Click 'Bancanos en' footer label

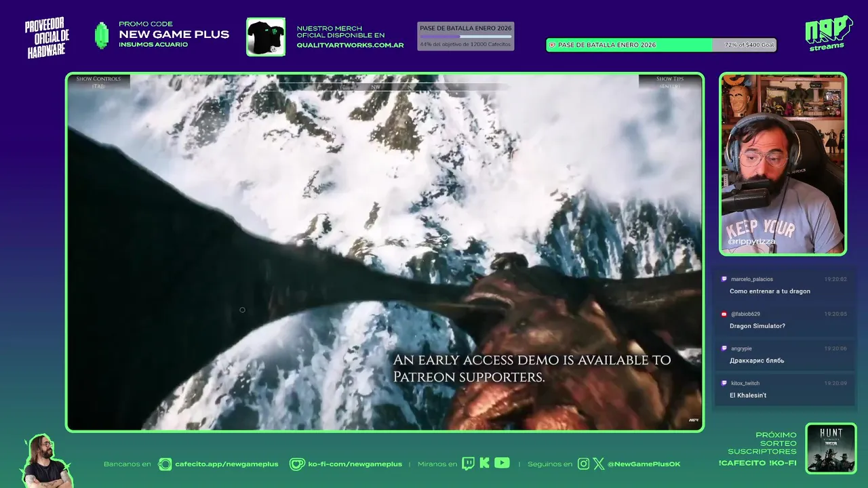pyautogui.click(x=127, y=464)
